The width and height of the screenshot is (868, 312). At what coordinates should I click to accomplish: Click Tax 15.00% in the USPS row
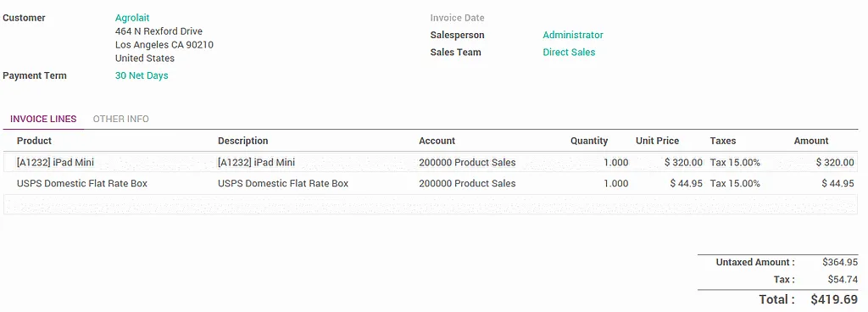735,183
